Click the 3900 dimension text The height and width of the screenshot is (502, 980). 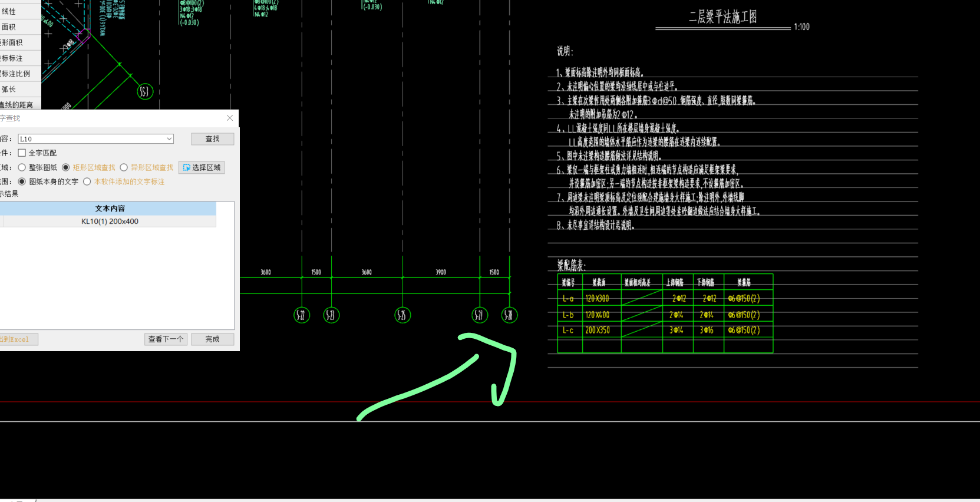[x=441, y=272]
